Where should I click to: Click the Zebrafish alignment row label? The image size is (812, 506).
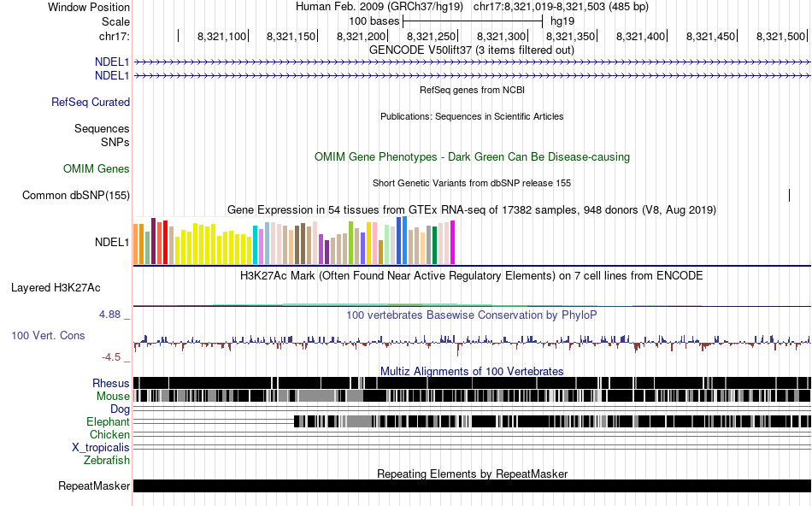point(107,461)
